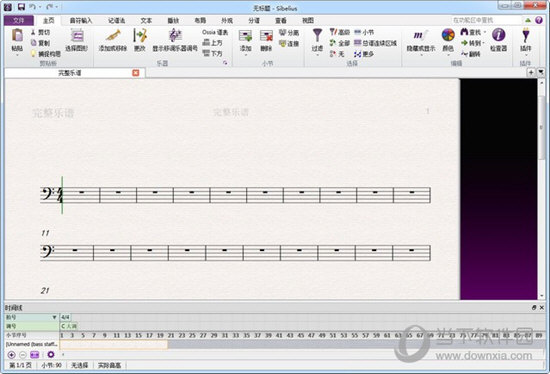Open the purple File tab
The width and height of the screenshot is (550, 374).
pyautogui.click(x=19, y=20)
